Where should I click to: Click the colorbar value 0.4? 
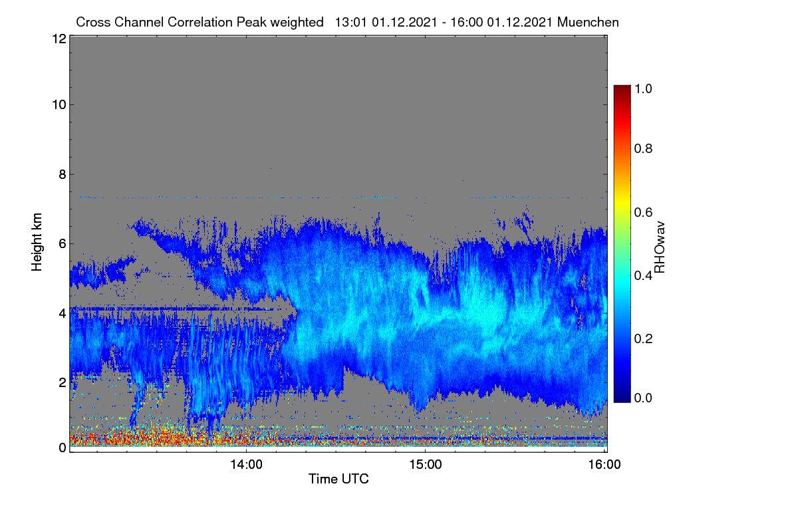coord(644,275)
